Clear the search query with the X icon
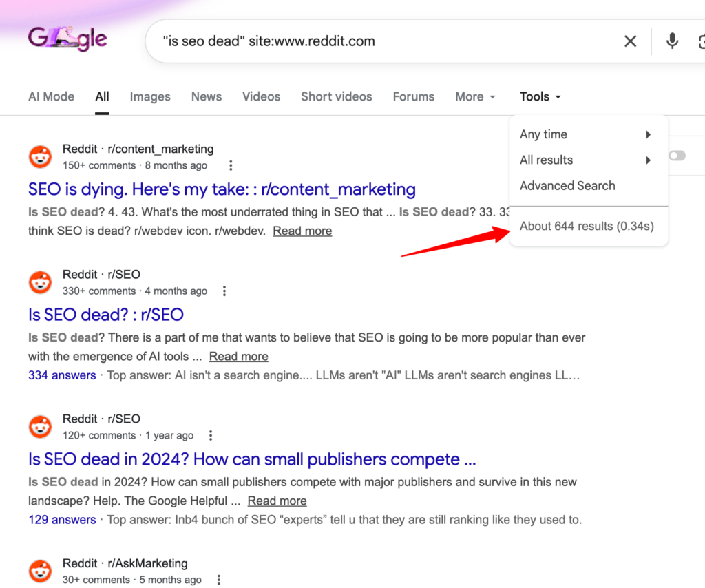The image size is (705, 588). 630,41
